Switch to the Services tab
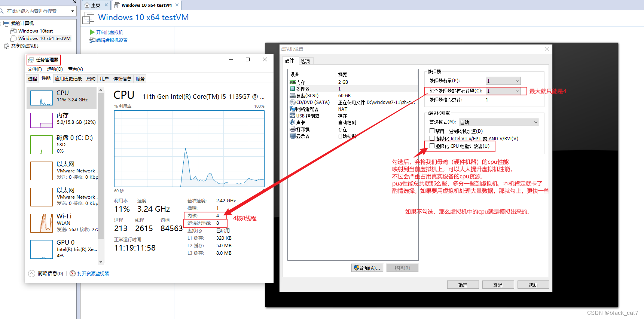Image resolution: width=644 pixels, height=319 pixels. click(140, 79)
